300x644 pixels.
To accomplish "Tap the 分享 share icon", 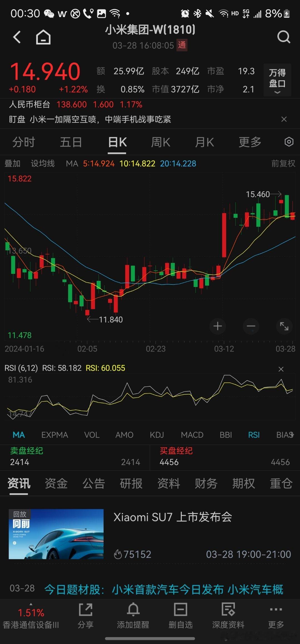I will (x=85, y=616).
